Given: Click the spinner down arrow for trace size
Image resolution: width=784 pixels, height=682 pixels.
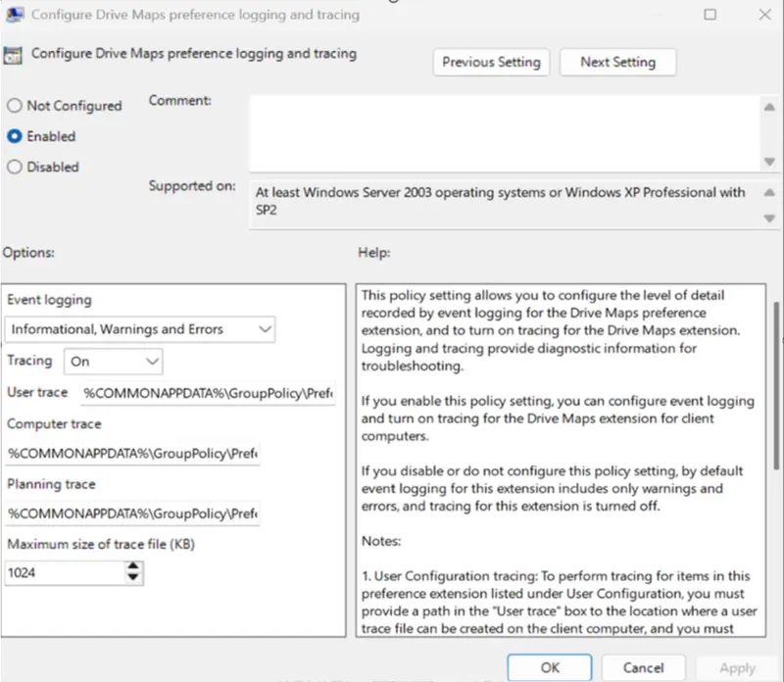Looking at the screenshot, I should [x=134, y=578].
